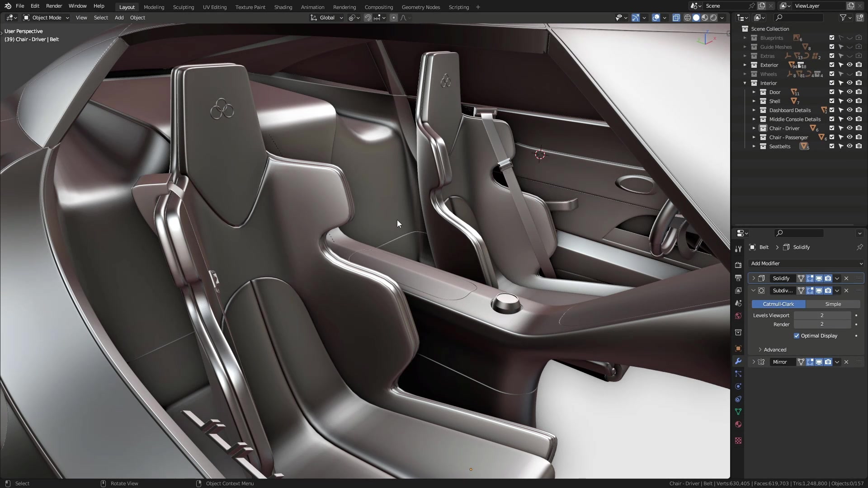Viewport: 868px width, 488px height.
Task: Switch to rendered viewport shading
Action: (x=713, y=18)
